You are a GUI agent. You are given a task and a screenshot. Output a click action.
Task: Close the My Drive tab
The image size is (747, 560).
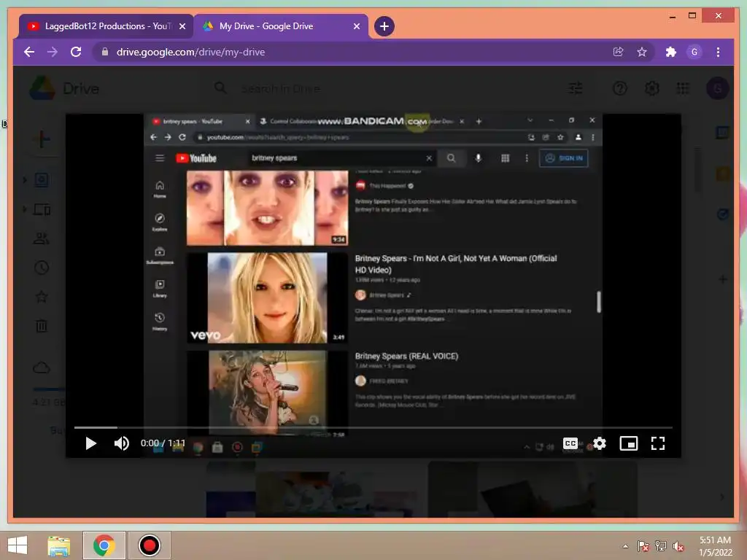point(356,27)
